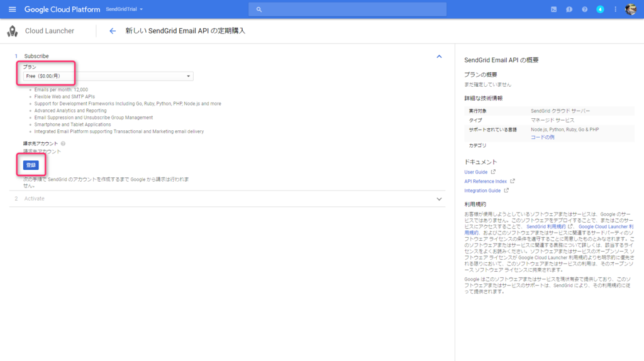Open the help question mark icon
The image size is (644, 361).
click(584, 9)
